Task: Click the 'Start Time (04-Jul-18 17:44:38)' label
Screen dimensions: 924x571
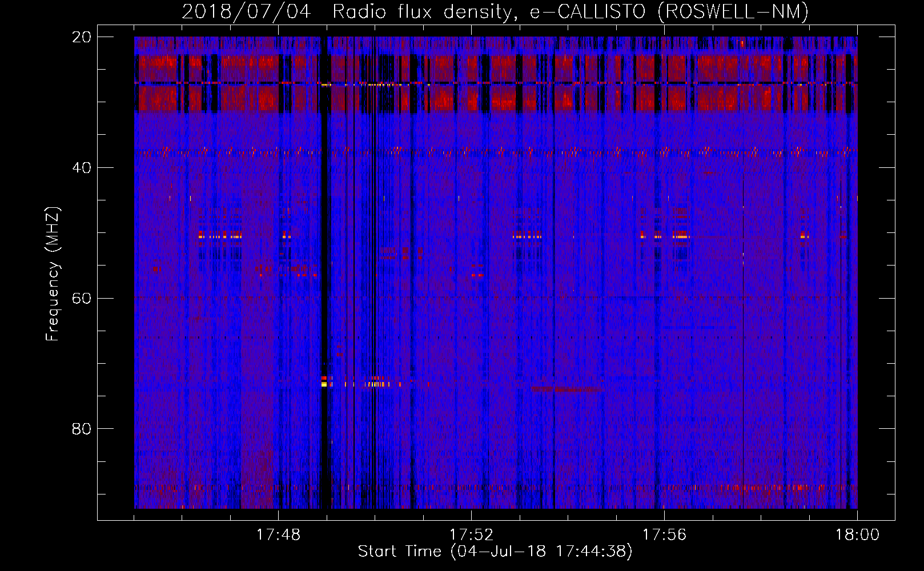Action: pos(495,552)
